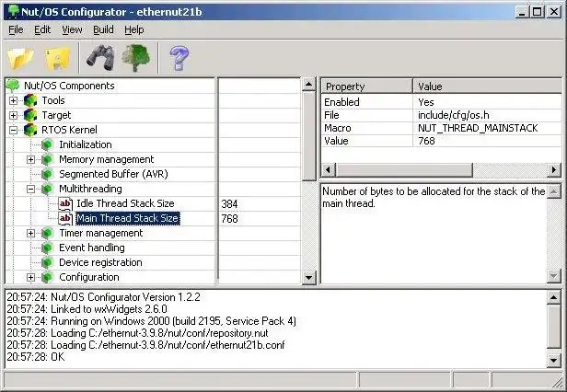Build Nut/OS using the tree toolbar icon
This screenshot has height=392, width=567.
click(x=136, y=58)
